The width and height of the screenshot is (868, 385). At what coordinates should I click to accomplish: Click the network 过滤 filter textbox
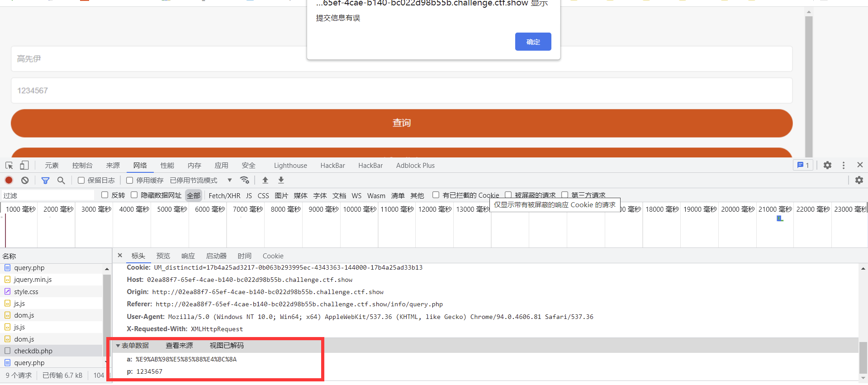[x=48, y=195]
